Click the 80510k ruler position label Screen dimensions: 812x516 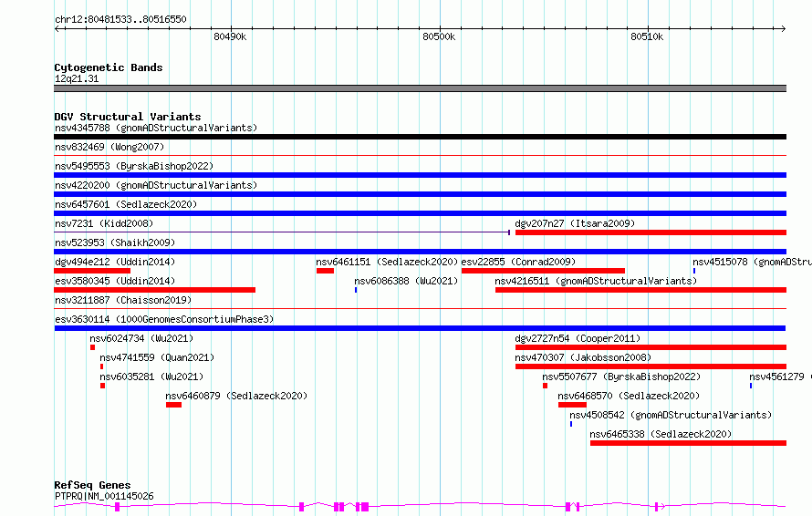(x=647, y=36)
